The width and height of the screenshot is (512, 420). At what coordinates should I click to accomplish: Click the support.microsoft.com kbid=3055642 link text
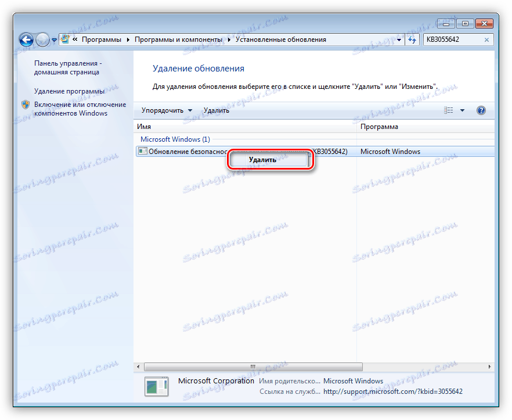tap(393, 392)
